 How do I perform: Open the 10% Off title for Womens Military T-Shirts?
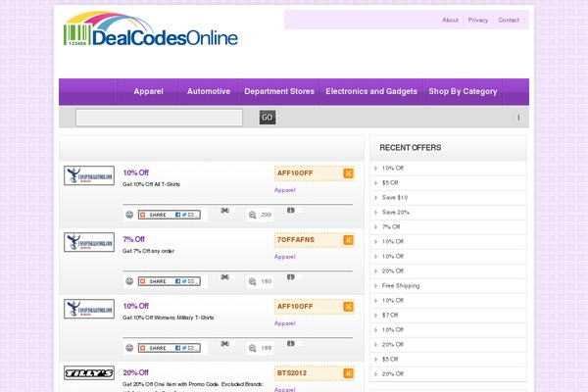(136, 306)
